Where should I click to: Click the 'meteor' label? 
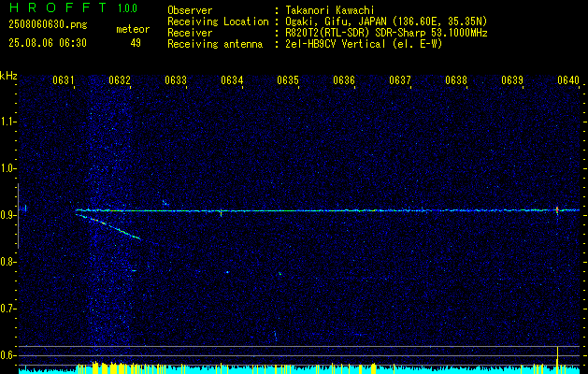133,29
